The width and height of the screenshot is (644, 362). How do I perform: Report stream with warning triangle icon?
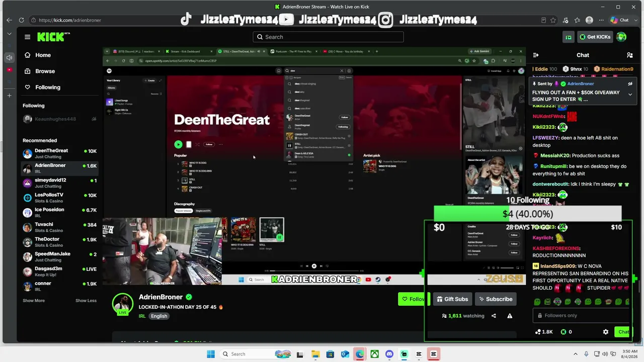[510, 316]
